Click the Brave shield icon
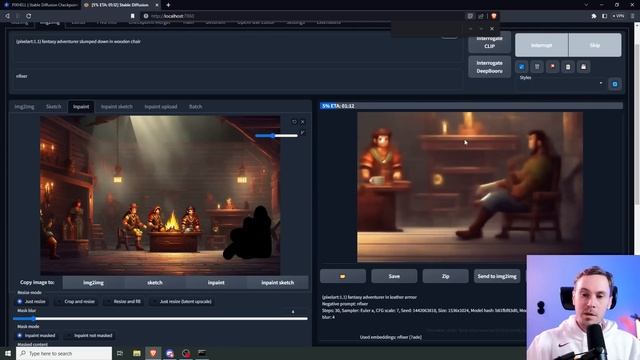640x360 pixels. [494, 16]
